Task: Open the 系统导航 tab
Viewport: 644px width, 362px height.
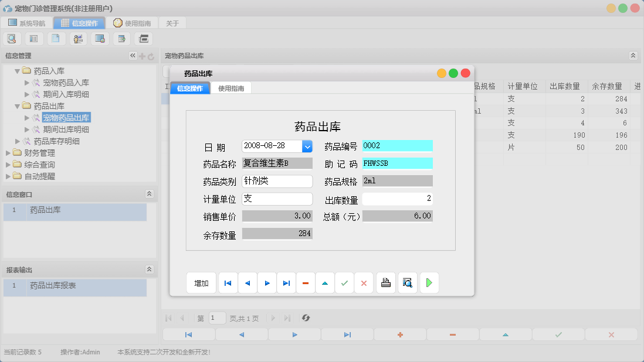Action: click(29, 23)
